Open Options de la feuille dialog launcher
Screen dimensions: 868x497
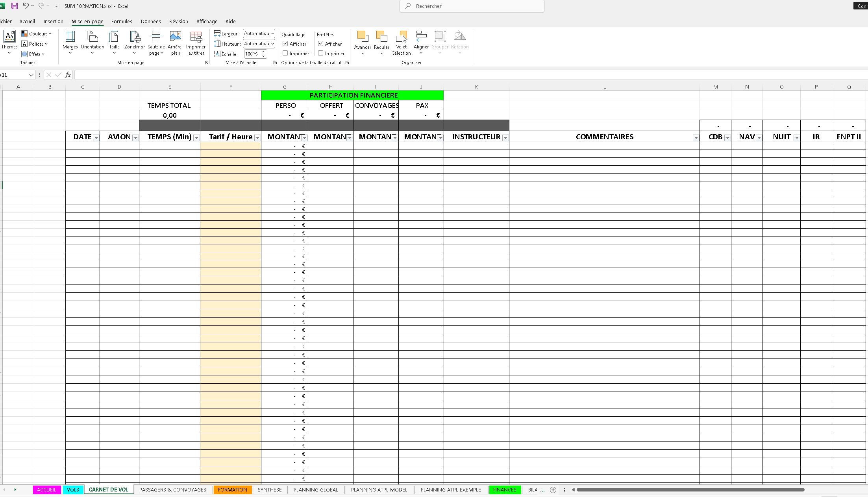pyautogui.click(x=347, y=63)
